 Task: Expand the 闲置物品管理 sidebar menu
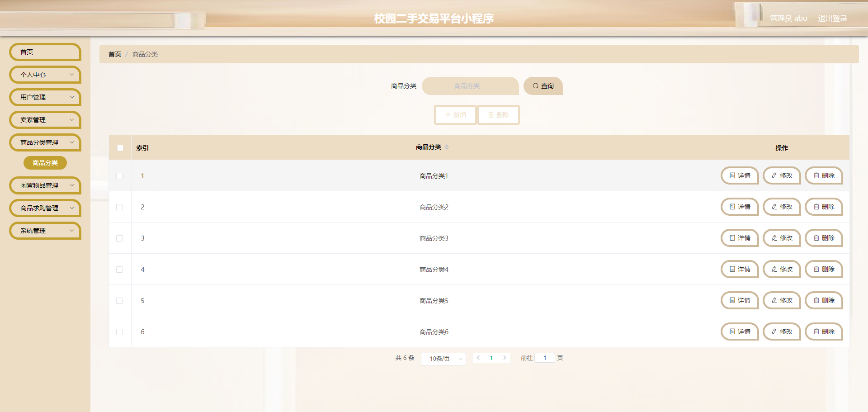point(45,185)
